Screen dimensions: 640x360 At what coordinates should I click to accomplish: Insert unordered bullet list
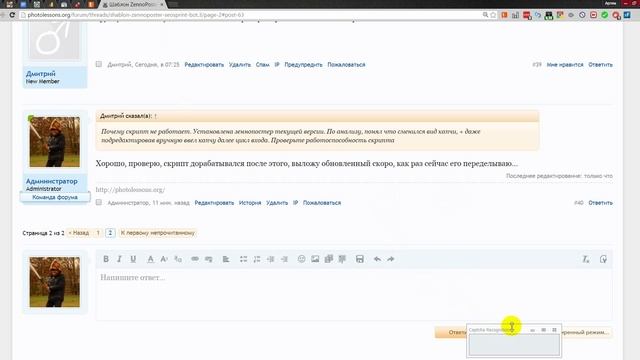coord(243,259)
